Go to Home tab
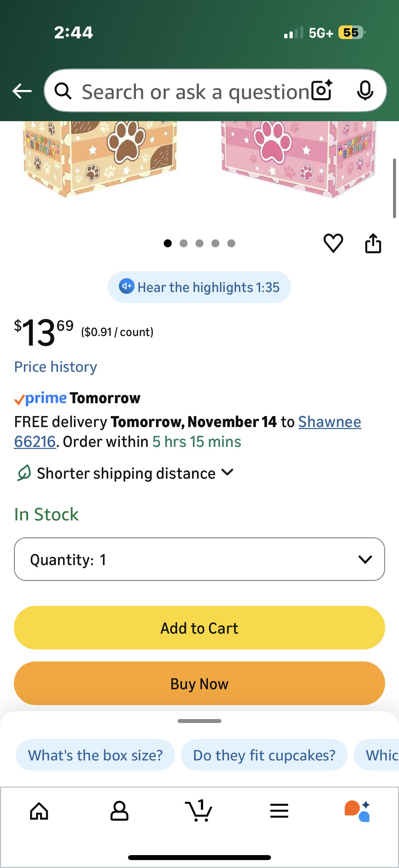This screenshot has height=868, width=399. coord(39,811)
